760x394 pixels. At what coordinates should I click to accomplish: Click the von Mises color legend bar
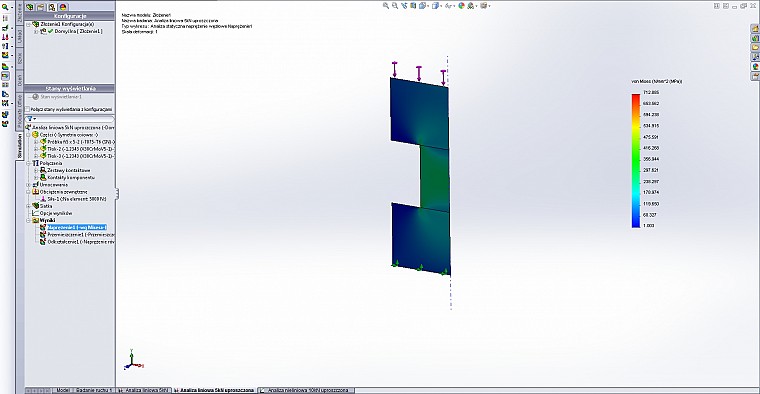tap(635, 160)
